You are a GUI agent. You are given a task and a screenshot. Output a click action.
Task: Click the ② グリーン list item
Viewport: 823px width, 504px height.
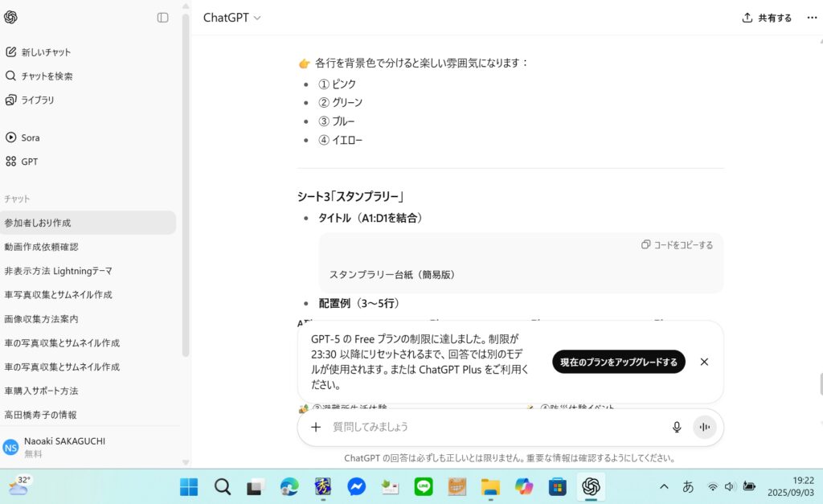(x=340, y=102)
